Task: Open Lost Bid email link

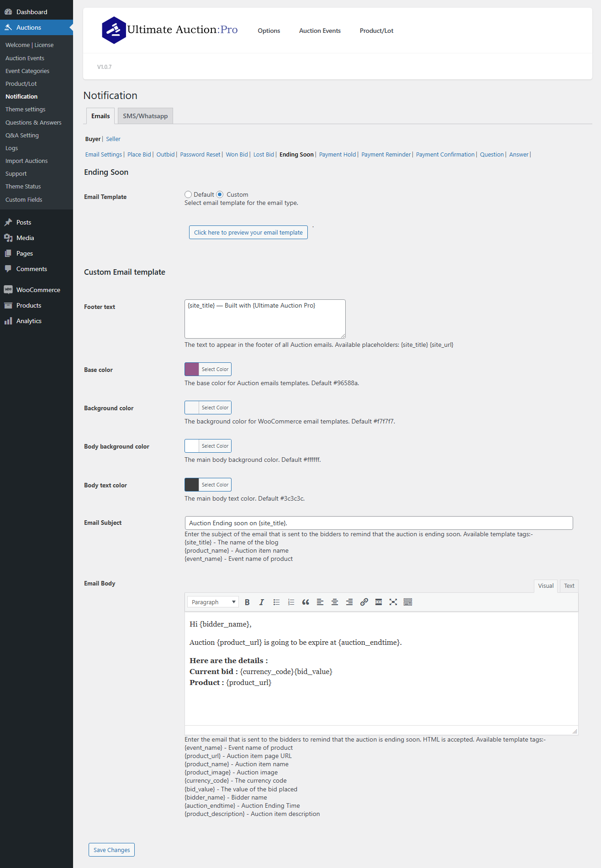Action: (264, 154)
